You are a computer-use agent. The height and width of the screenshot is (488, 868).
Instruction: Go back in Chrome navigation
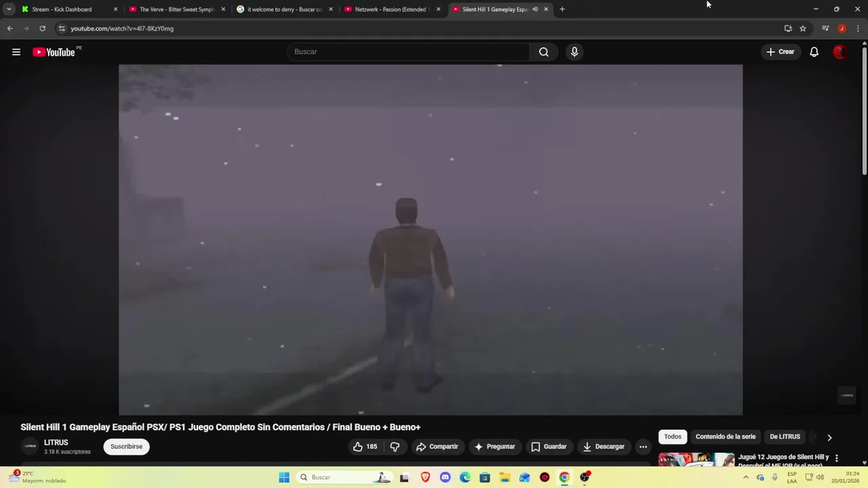(9, 28)
